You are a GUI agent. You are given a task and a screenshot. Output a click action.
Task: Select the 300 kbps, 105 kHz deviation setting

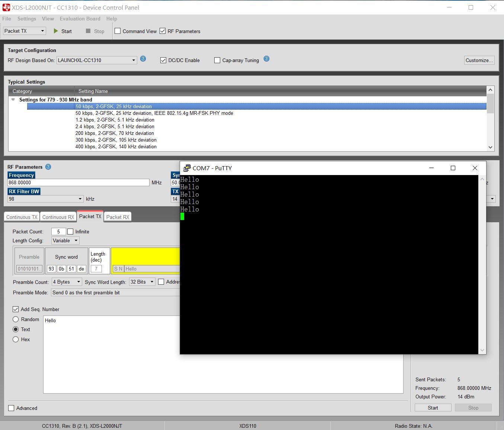116,140
